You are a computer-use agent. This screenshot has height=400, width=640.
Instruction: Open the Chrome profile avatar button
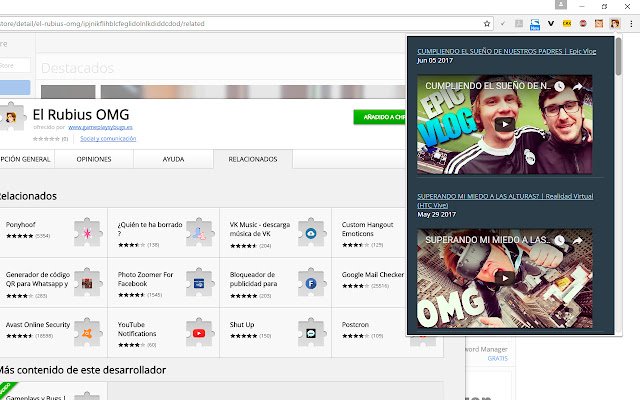[561, 5]
